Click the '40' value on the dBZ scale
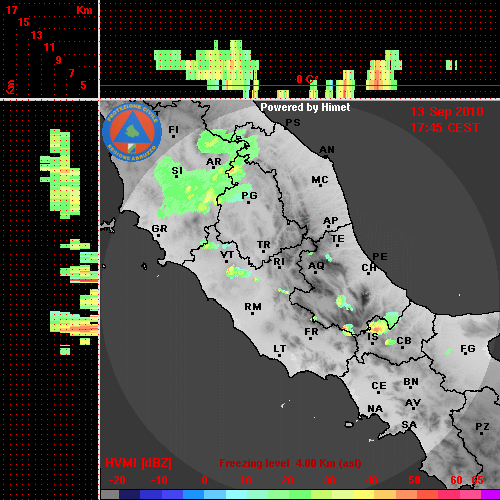Screen dimensions: 500x500 372,480
